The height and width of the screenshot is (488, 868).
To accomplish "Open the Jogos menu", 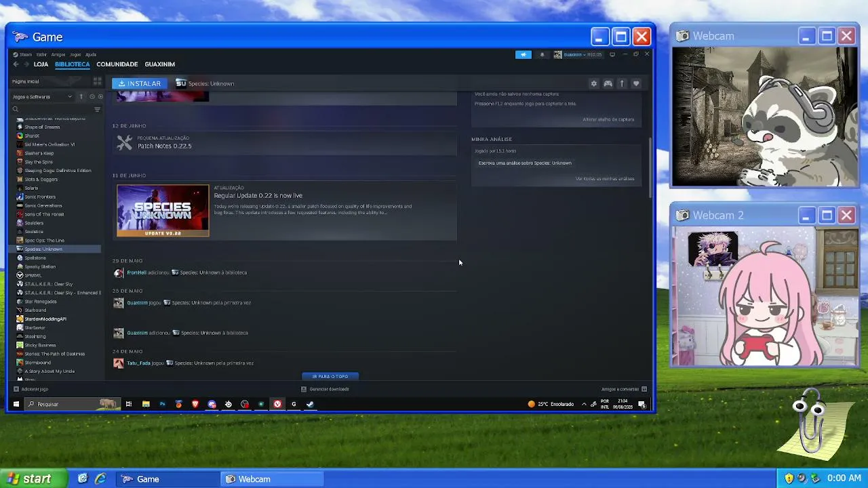I will 75,54.
